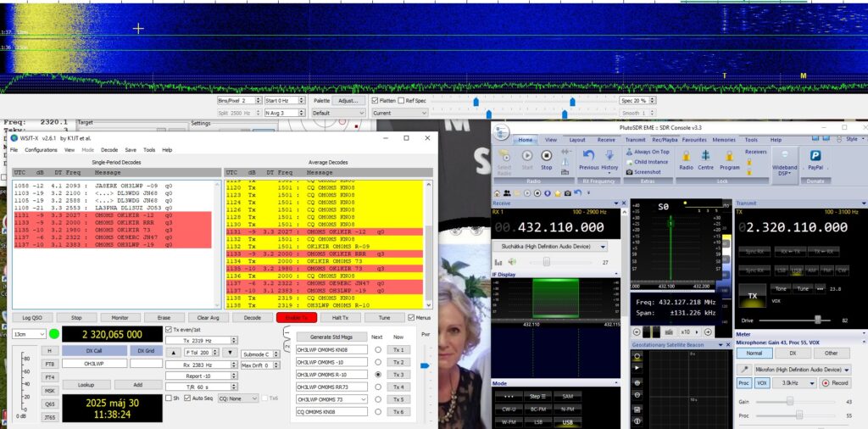Click the Always On Top icon
Screen dimensions: 868x429
630,152
